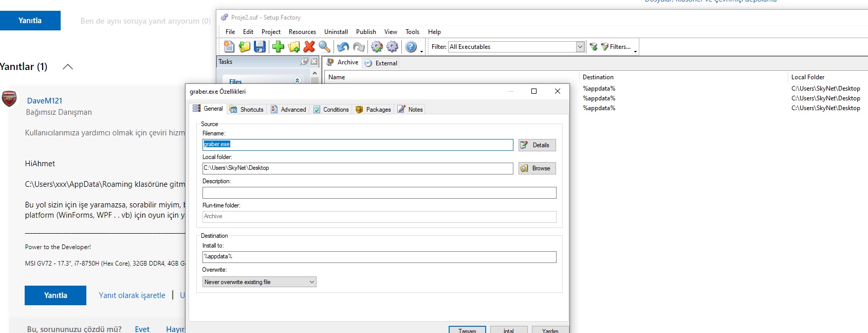The width and height of the screenshot is (868, 333).
Task: Click Yanıt olarak işaretle link
Action: point(132,295)
